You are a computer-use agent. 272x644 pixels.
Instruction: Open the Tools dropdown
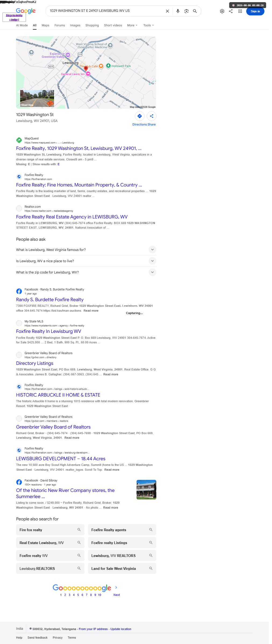[148, 25]
